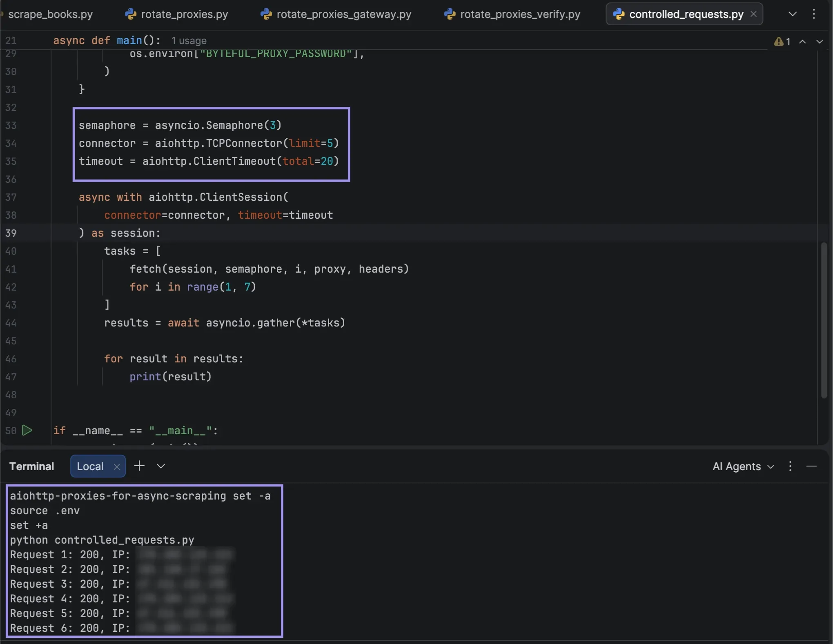Click the 'async def main():' sticky header
This screenshot has width=833, height=644.
tap(107, 40)
